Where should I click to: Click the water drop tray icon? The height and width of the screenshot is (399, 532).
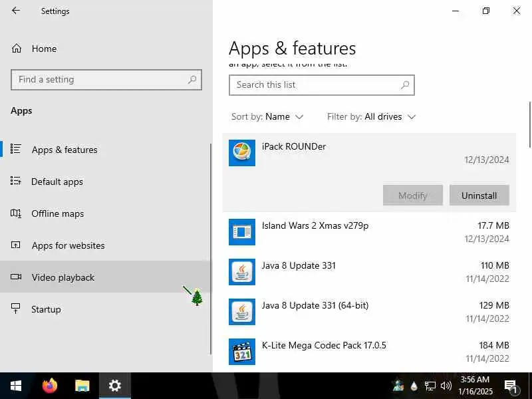click(x=414, y=386)
